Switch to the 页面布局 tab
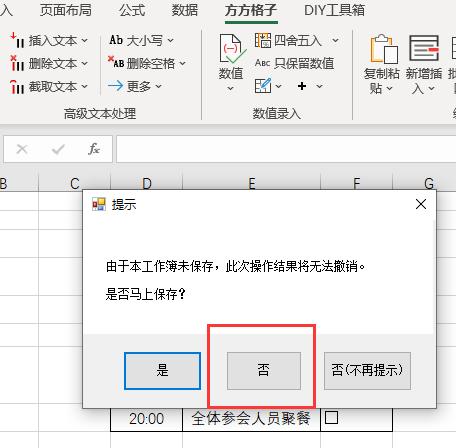Viewport: 456px width, 448px height. tap(66, 10)
